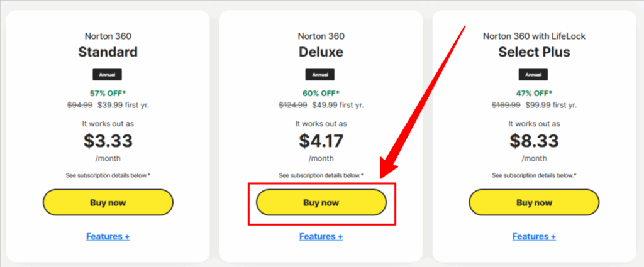Click subscription details note under Select Plus
Screen dimensions: 644x267
(x=534, y=175)
